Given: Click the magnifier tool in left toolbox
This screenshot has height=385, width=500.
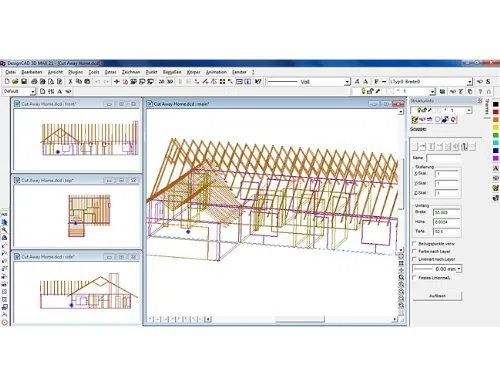Looking at the screenshot, I should click(x=5, y=230).
